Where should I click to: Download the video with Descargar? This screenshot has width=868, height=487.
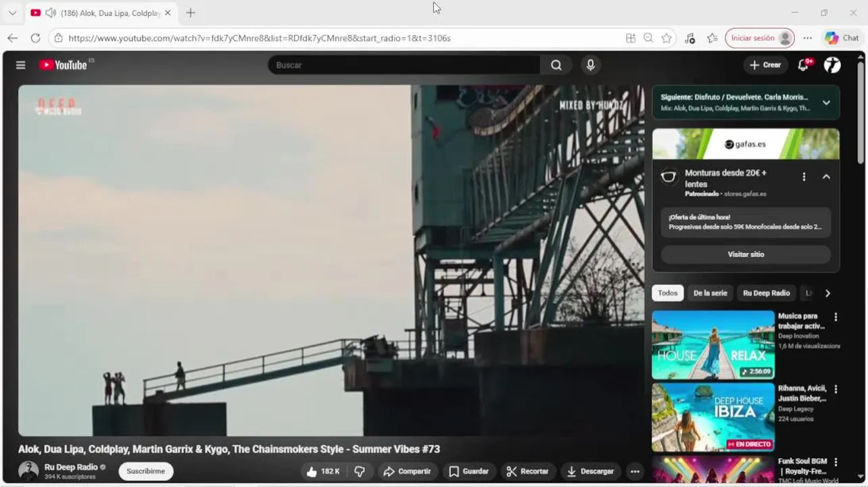[x=591, y=471]
